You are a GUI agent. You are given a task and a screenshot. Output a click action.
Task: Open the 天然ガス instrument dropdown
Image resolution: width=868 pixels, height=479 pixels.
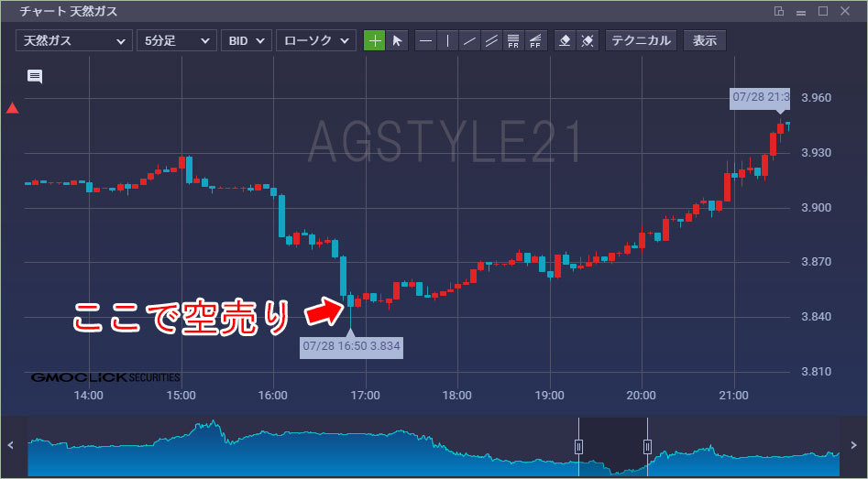(74, 40)
